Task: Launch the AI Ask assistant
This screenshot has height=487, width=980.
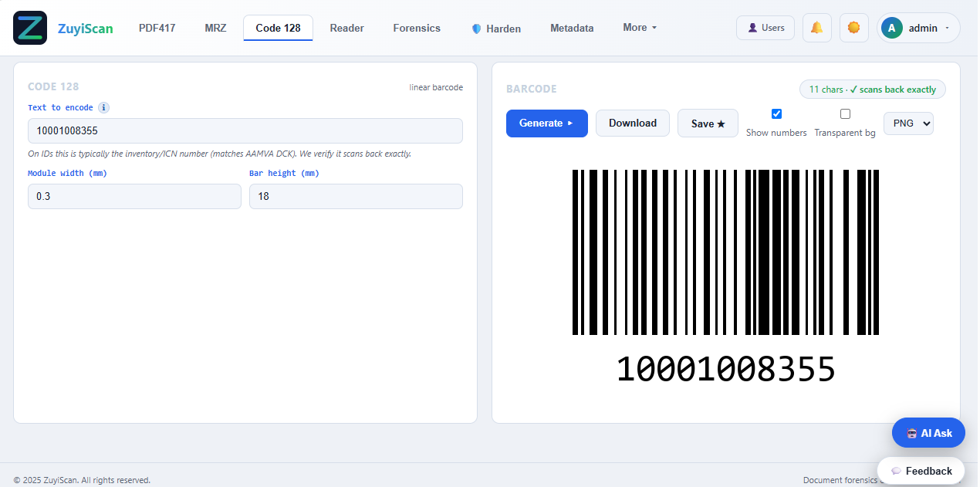Action: click(928, 433)
